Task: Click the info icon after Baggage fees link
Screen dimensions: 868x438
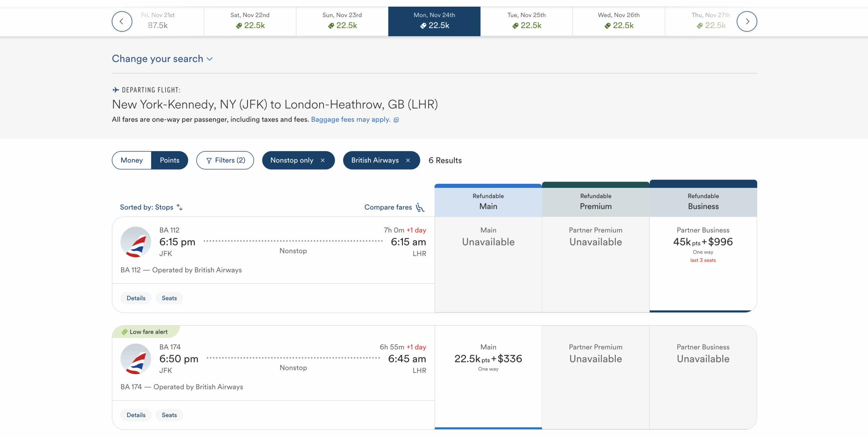Action: point(396,120)
